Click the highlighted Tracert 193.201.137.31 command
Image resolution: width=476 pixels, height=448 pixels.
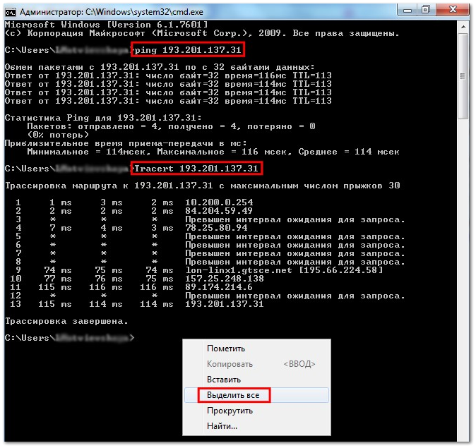(x=196, y=169)
